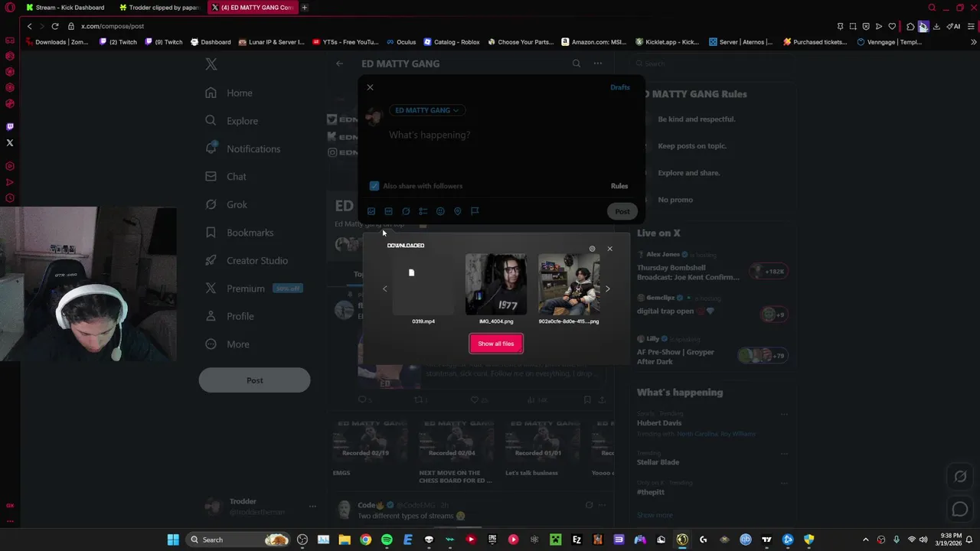Open Creator Studio in X sidebar
The height and width of the screenshot is (551, 980).
point(247,260)
